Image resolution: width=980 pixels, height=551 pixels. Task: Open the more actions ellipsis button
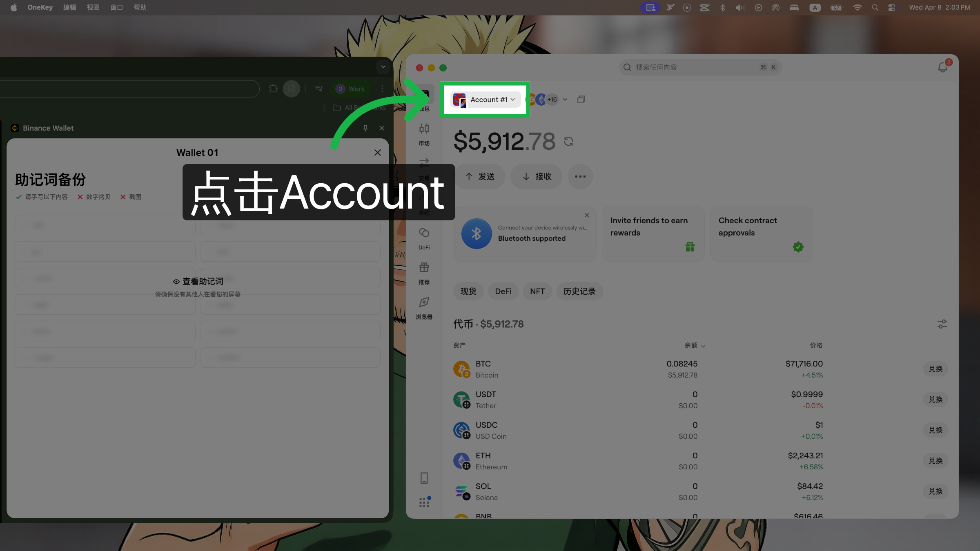580,176
